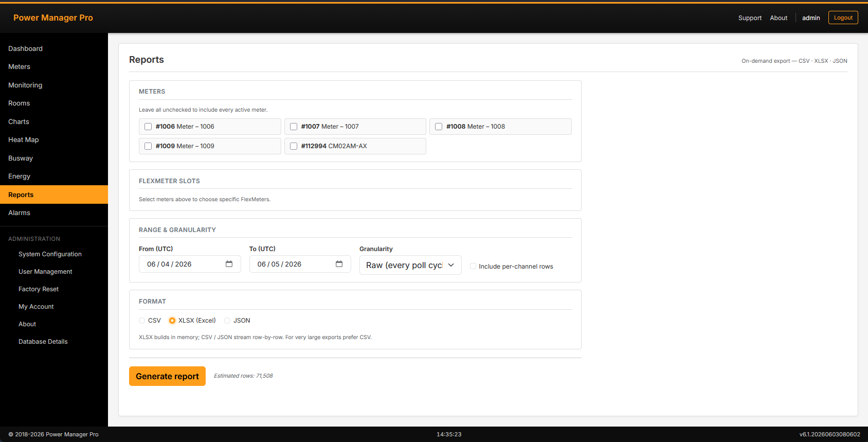Open the Energy page
Screen dimensions: 868x442
click(54, 176)
